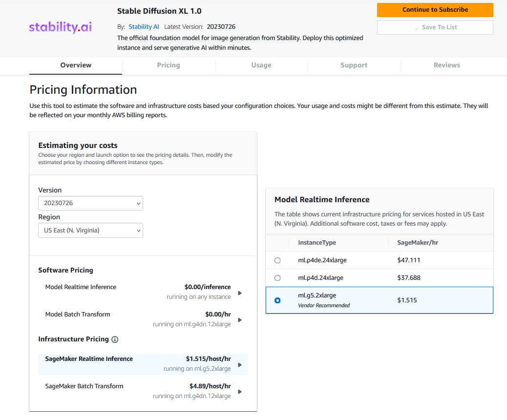Switch to the Support tab

[x=354, y=65]
